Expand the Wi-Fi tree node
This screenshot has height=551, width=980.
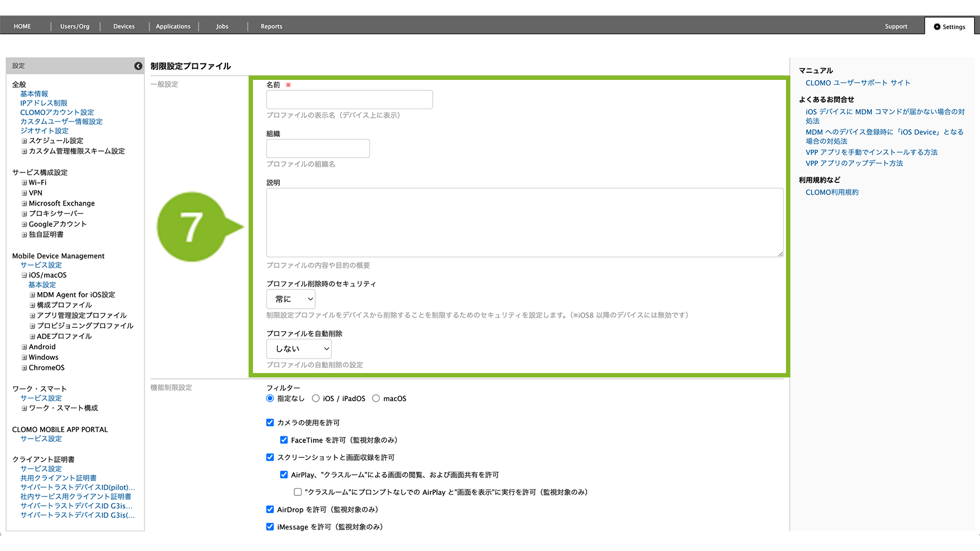point(24,183)
